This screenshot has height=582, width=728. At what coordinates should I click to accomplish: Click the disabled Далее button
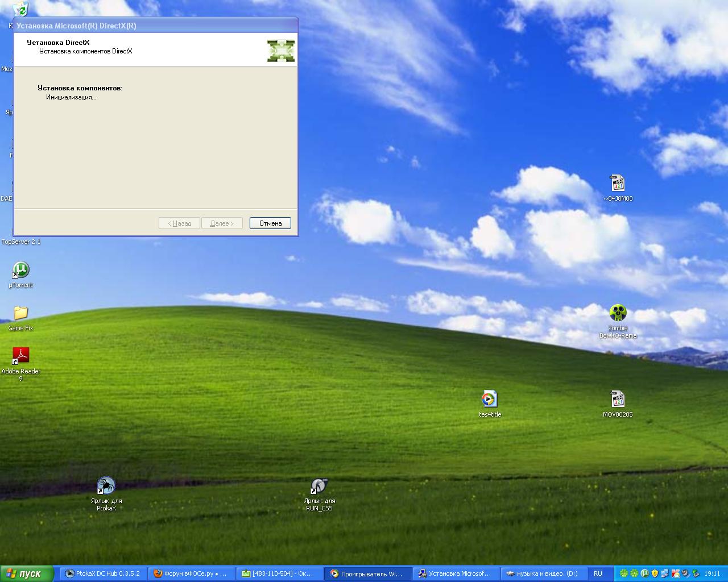222,223
